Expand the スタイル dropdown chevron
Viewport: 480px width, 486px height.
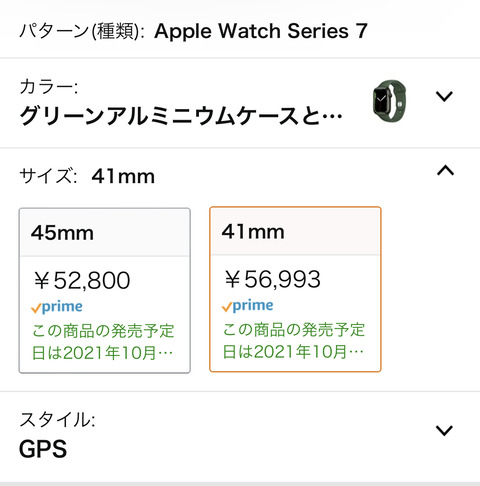tap(444, 431)
